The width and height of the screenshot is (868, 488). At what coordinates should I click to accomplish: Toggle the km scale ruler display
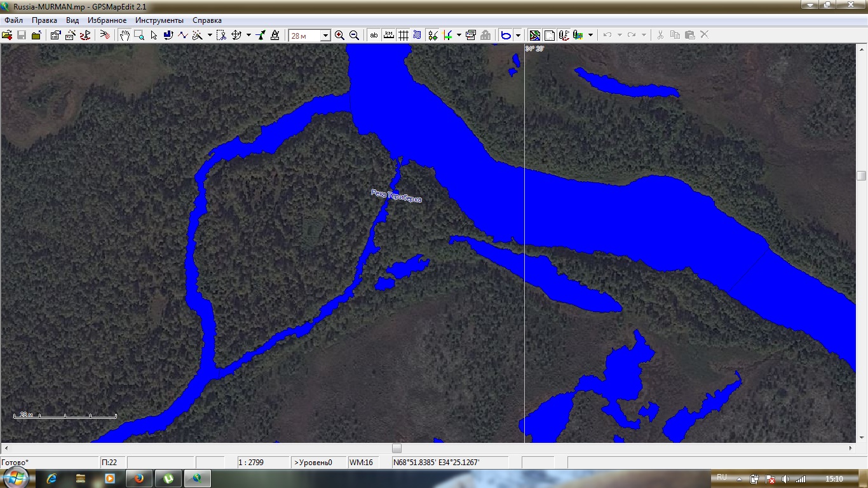(388, 36)
